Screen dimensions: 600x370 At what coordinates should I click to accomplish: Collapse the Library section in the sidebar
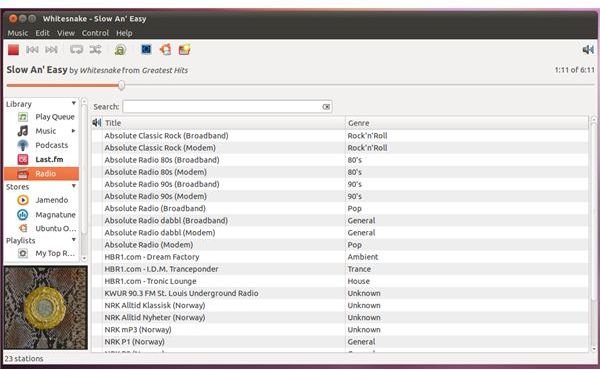point(73,103)
